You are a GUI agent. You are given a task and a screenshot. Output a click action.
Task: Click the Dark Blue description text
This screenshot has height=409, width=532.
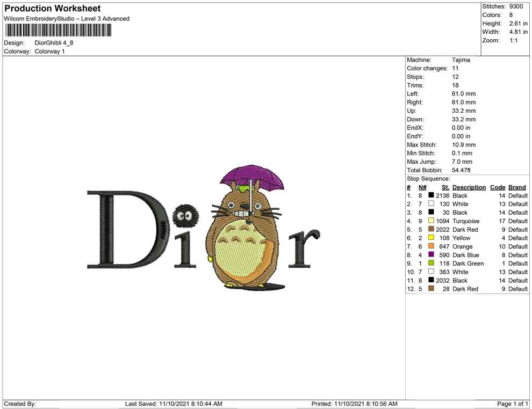tap(466, 255)
